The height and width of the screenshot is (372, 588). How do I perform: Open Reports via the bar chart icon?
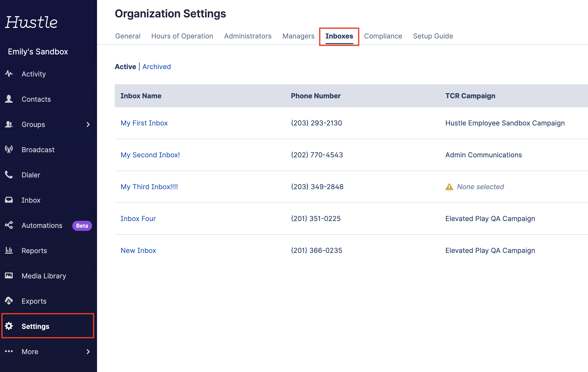(9, 250)
